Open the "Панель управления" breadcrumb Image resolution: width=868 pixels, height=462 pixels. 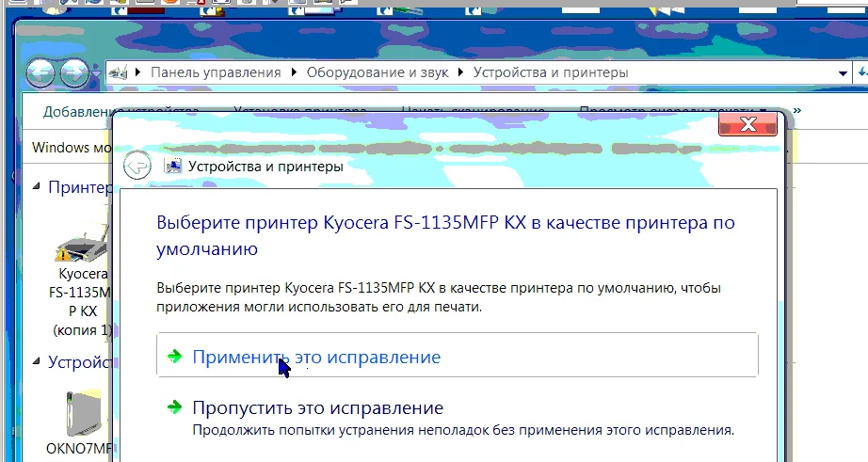tap(216, 72)
